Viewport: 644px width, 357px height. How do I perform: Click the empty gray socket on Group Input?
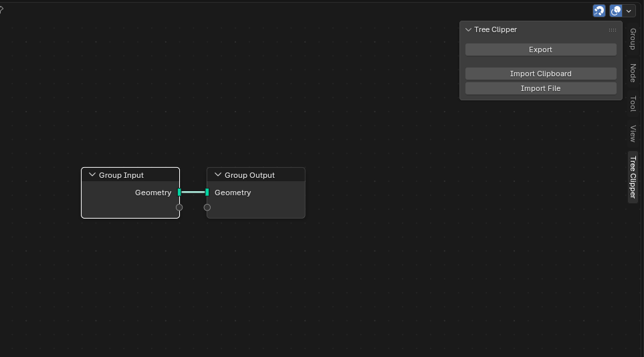[x=179, y=207]
